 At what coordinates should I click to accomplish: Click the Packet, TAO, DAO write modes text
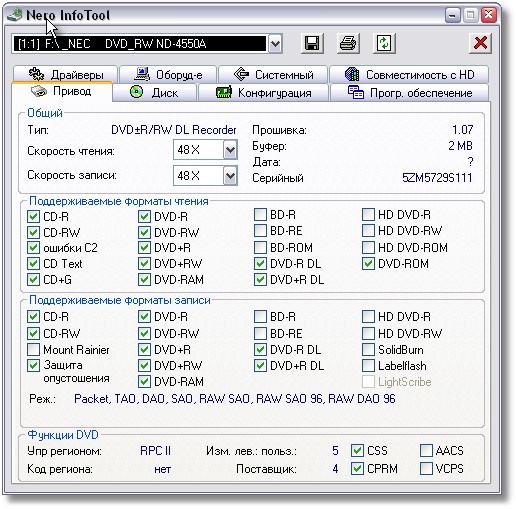coord(235,399)
